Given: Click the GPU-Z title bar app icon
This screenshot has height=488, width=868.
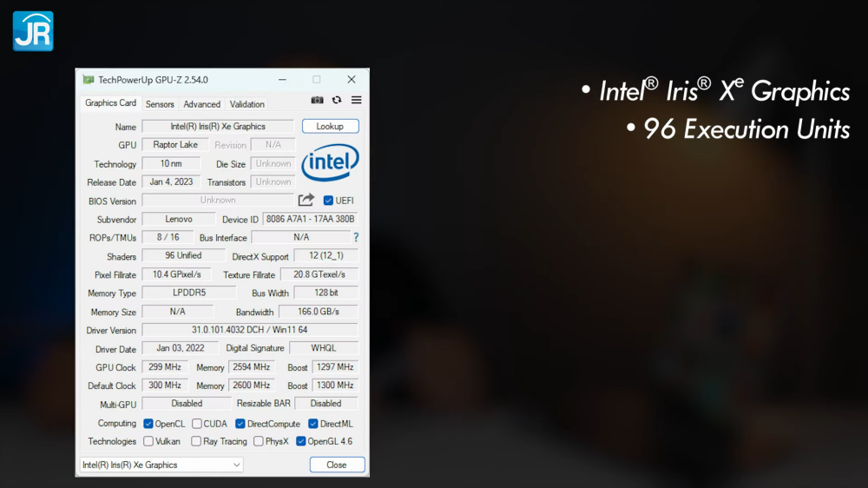Looking at the screenshot, I should tap(88, 80).
